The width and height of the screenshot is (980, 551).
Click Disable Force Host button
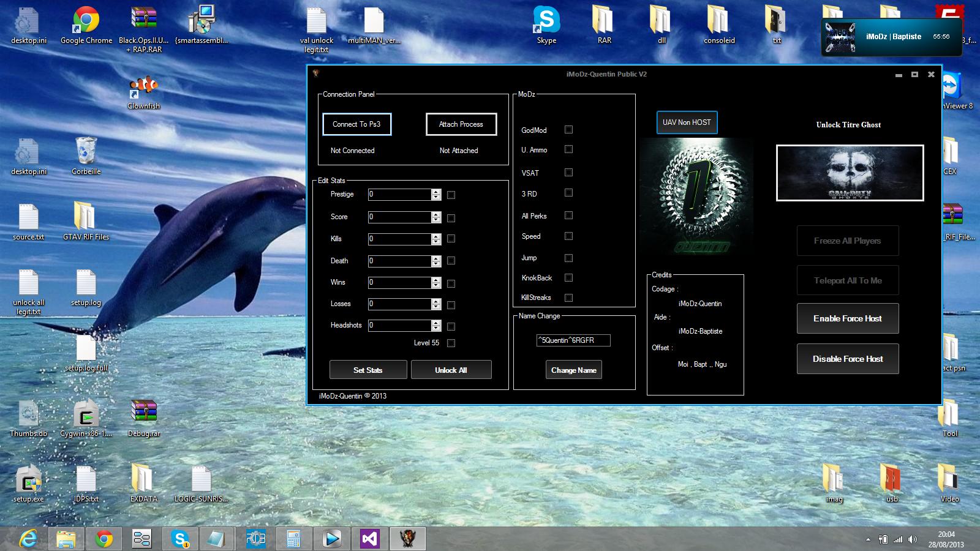848,359
